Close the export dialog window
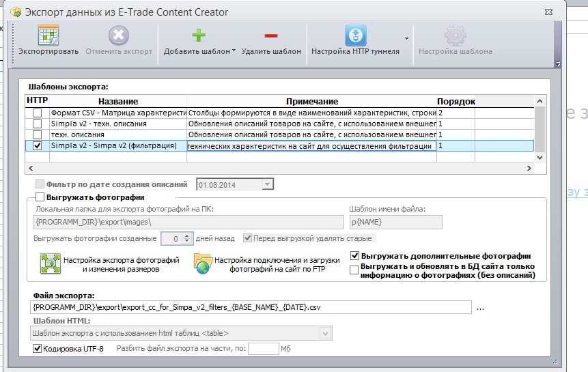Screen dimensions: 588x372 pyautogui.click(x=548, y=12)
